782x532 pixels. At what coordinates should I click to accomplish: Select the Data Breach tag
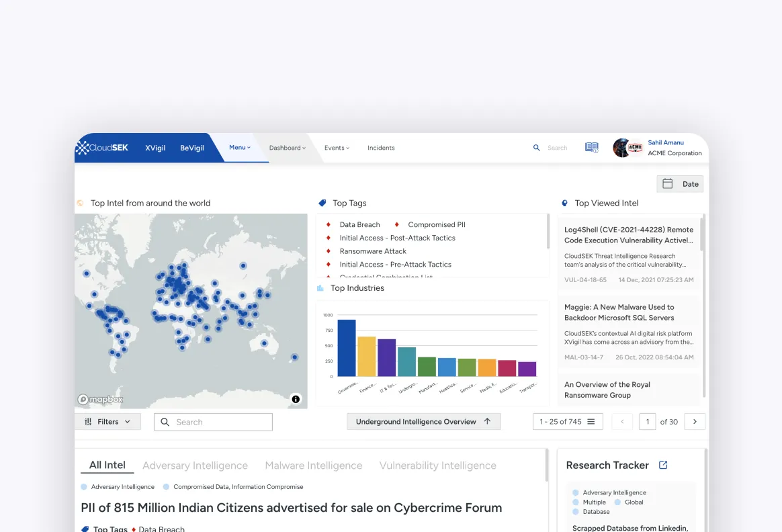tap(359, 225)
